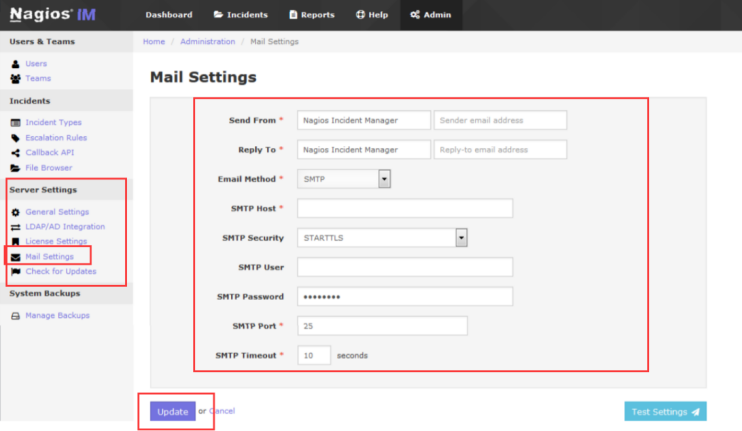Viewport: 742px width, 431px height.
Task: Click the Test Settings button
Action: (x=665, y=412)
